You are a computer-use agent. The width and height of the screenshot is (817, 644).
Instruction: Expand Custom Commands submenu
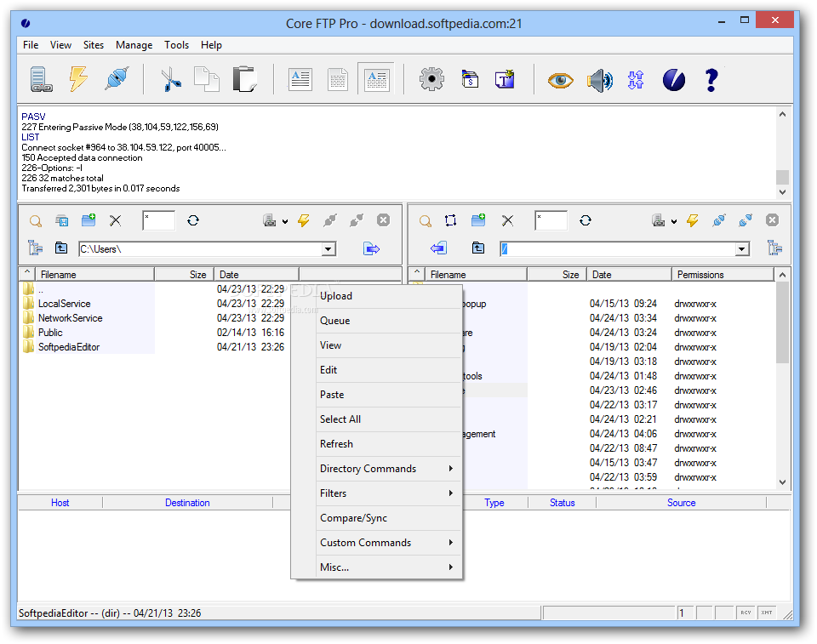point(389,543)
